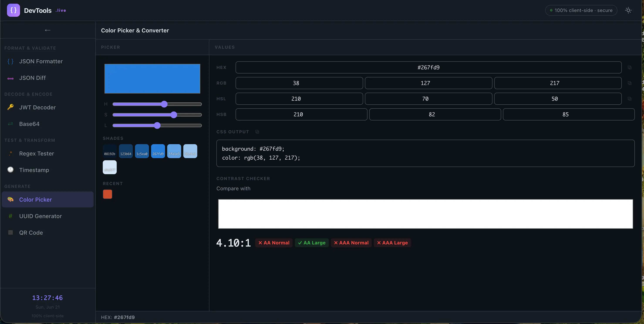
Task: Click the HSL lightness field 50
Action: click(558, 99)
